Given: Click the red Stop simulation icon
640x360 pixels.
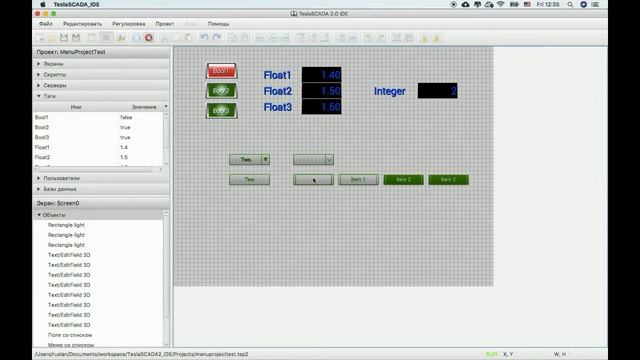Looking at the screenshot, I should coord(149,38).
